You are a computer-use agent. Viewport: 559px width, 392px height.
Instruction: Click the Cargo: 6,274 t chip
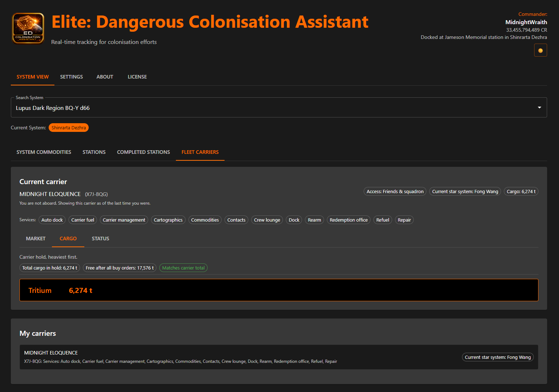pos(521,191)
